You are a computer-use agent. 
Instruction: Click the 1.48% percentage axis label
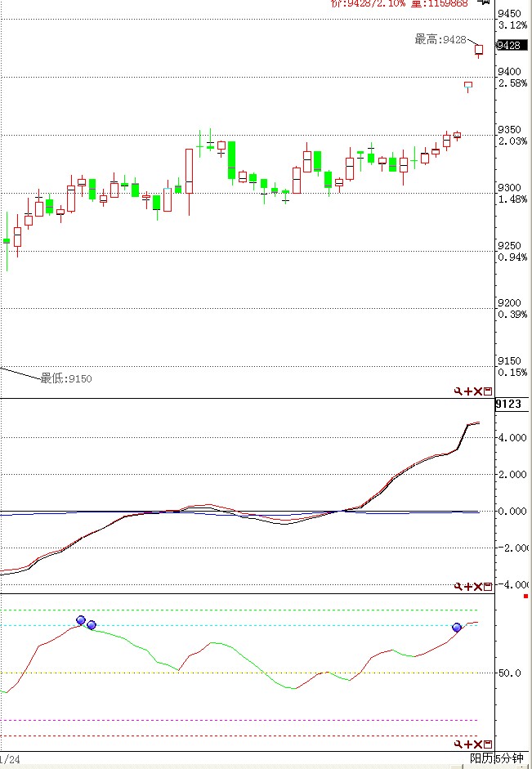coord(513,199)
